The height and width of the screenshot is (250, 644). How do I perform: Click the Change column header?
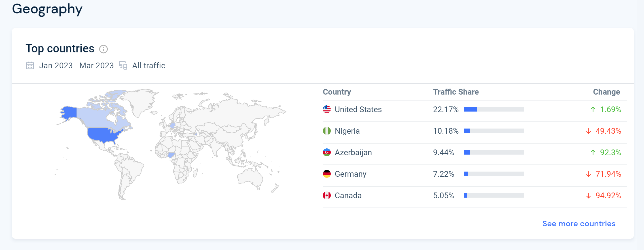[607, 92]
